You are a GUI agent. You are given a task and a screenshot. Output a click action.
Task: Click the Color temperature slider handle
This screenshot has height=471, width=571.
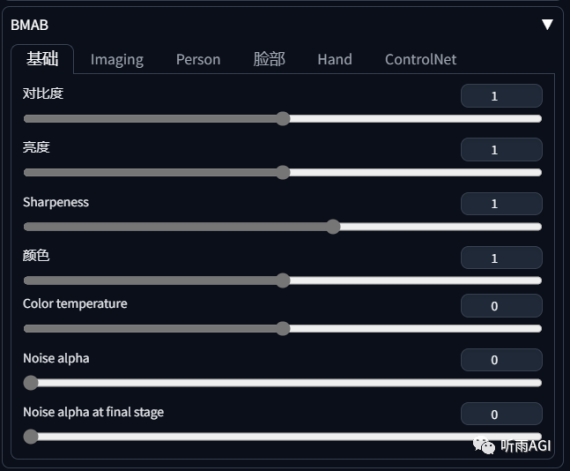click(283, 329)
